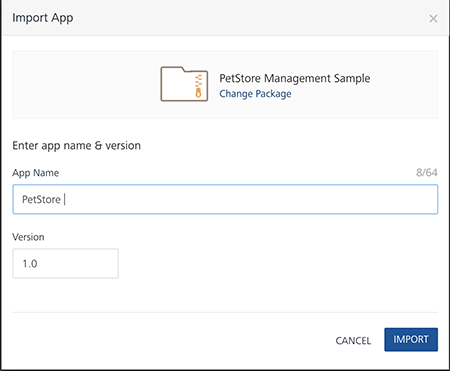Open the Change Package link
450x371 pixels.
click(255, 94)
